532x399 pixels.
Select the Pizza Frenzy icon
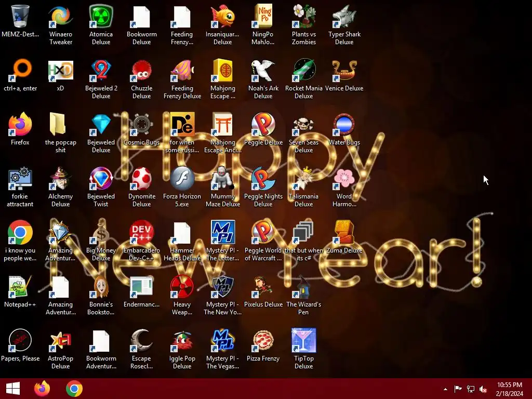point(263,340)
